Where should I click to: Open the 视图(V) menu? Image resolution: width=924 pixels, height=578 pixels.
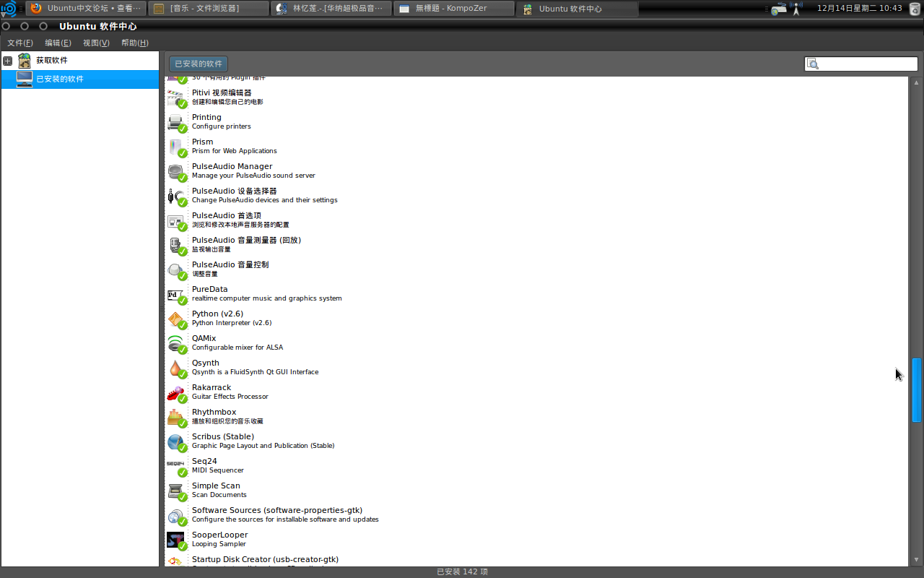point(96,43)
